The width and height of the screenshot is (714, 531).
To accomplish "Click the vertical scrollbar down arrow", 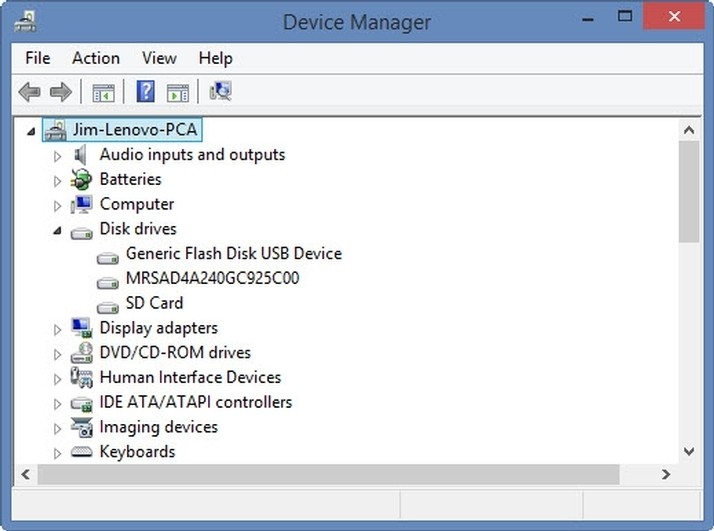I will 689,451.
